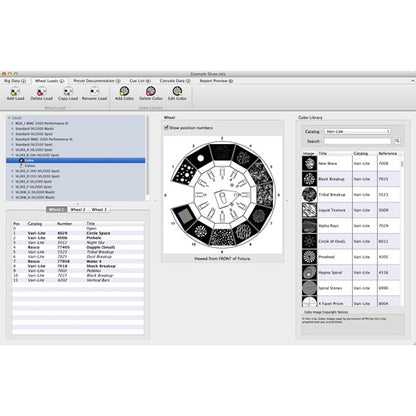Switch to the Rig Data tab
The image size is (416, 416).
pos(15,81)
